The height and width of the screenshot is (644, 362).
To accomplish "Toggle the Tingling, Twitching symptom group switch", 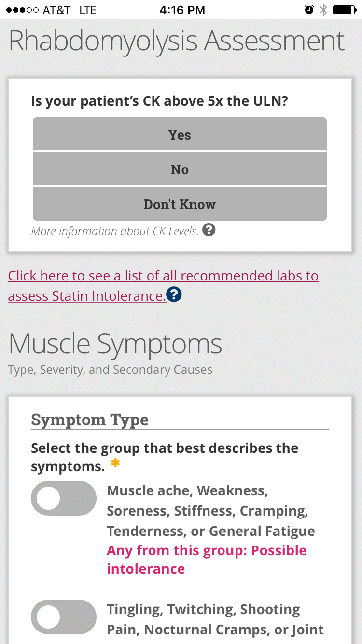I will pos(64,617).
